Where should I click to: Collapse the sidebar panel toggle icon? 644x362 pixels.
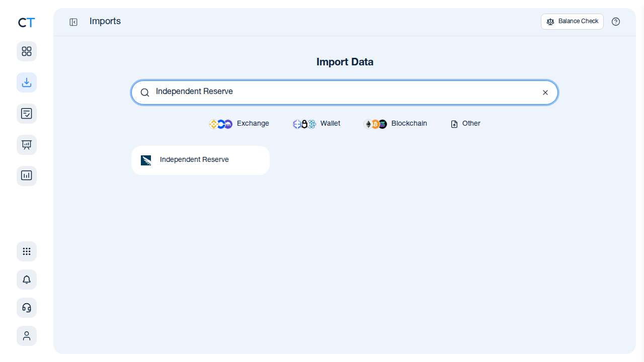(73, 22)
